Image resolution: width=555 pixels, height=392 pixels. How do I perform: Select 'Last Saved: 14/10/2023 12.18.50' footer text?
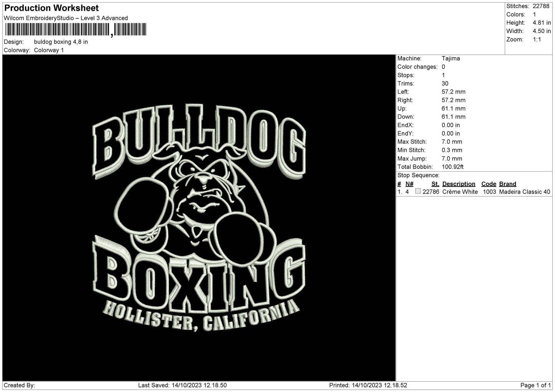182,385
